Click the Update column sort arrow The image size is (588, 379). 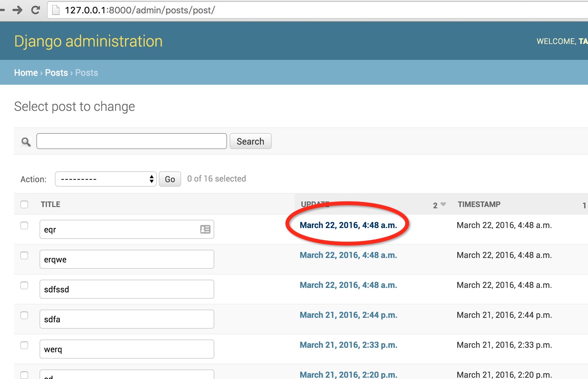tap(443, 204)
